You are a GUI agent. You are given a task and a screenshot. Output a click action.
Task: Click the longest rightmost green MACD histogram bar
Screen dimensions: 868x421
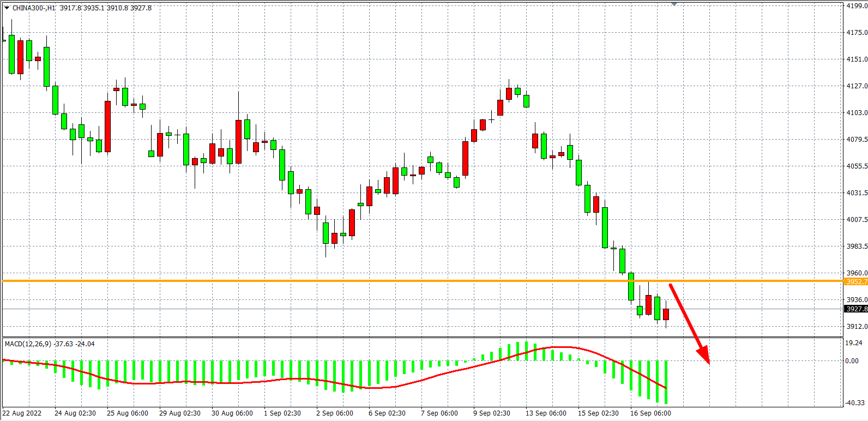[x=666, y=382]
